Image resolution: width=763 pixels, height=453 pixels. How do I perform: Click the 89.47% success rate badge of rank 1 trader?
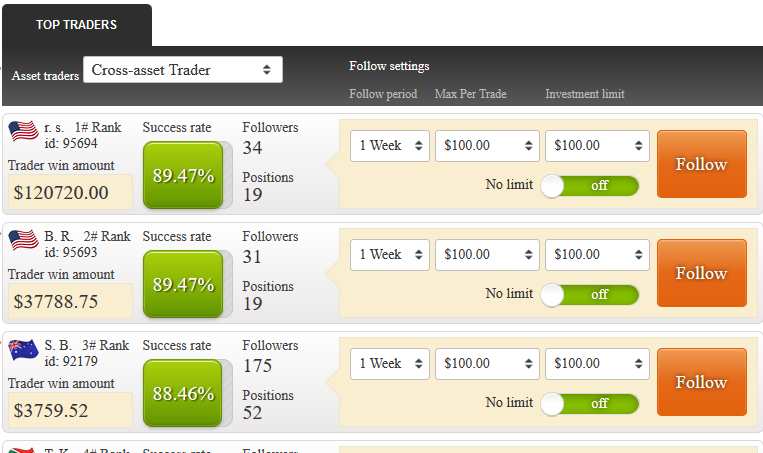point(183,175)
